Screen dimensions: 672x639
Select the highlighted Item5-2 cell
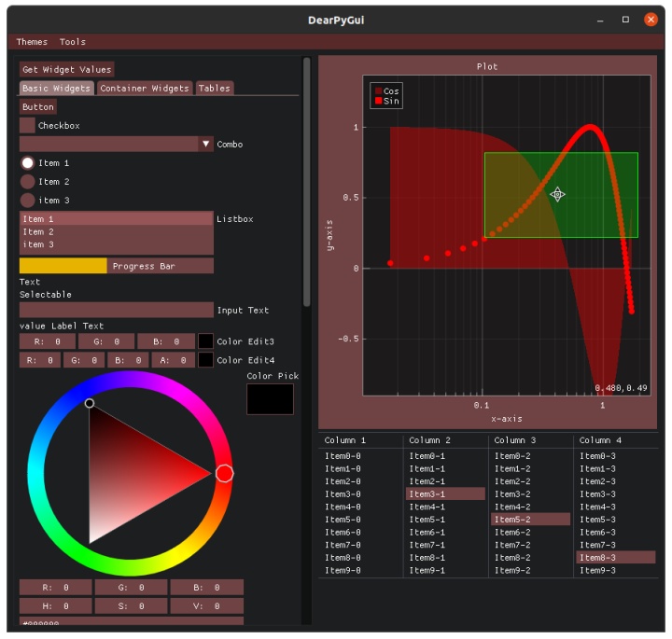coord(530,519)
